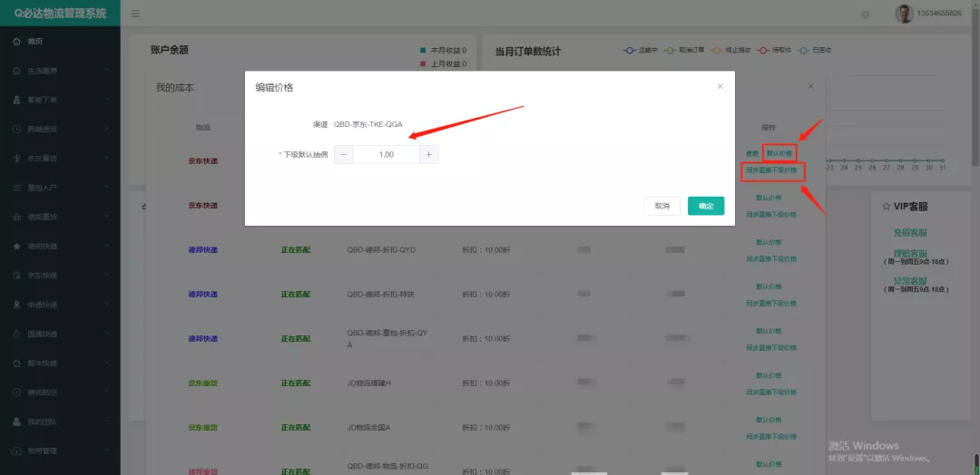
Task: Click the 本月收益 0 legend entry
Action: [x=444, y=50]
